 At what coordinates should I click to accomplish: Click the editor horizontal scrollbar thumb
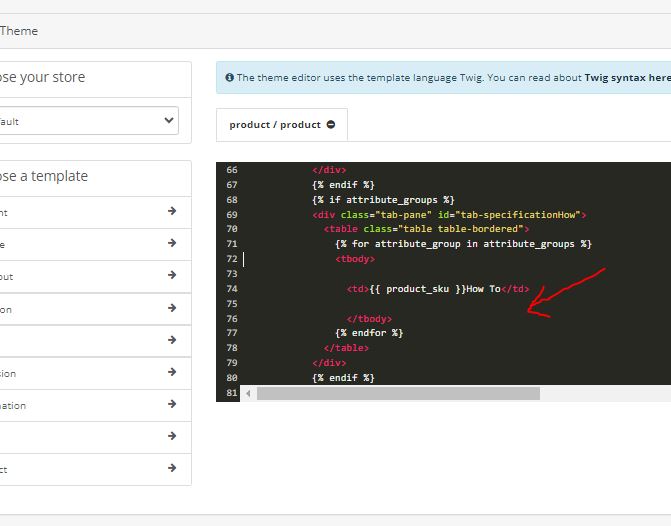click(x=398, y=393)
